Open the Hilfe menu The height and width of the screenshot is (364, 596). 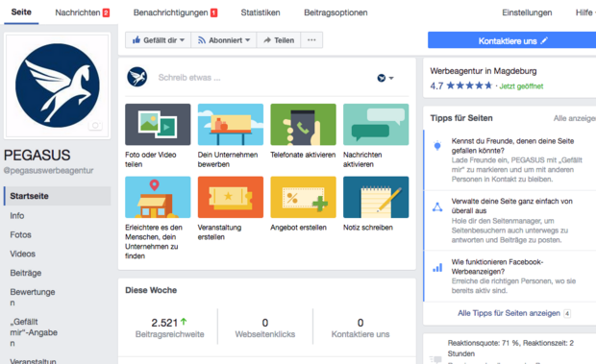pos(585,12)
